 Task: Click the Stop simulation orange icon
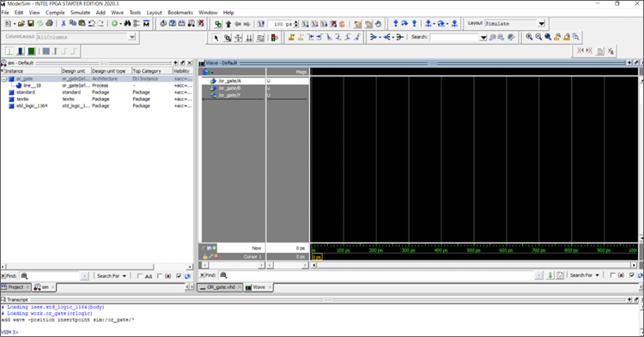pyautogui.click(x=342, y=24)
